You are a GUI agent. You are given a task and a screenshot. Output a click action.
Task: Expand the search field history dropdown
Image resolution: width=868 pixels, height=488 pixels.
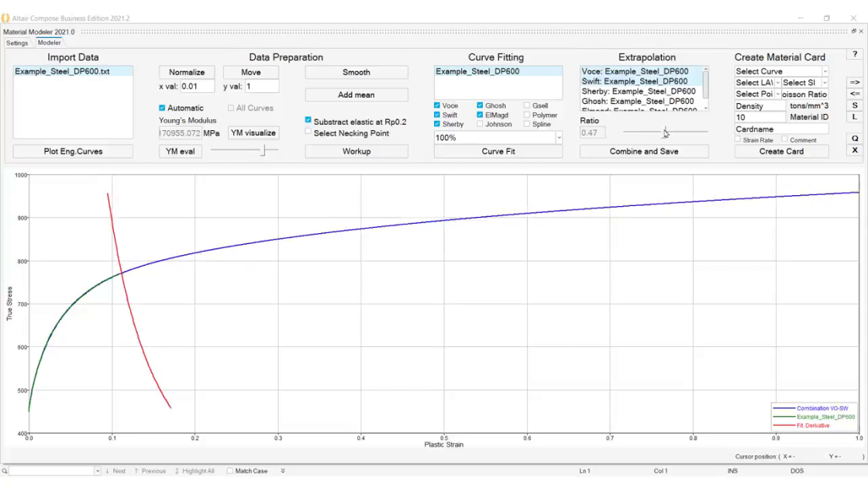tap(97, 471)
